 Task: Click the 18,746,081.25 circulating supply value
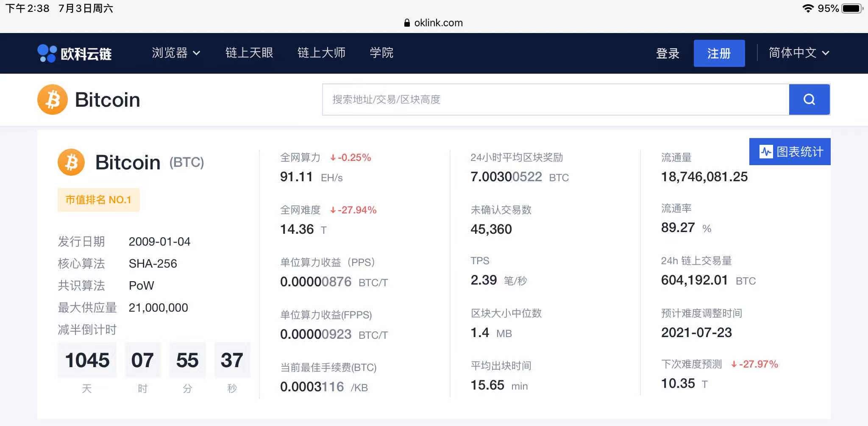pos(704,177)
